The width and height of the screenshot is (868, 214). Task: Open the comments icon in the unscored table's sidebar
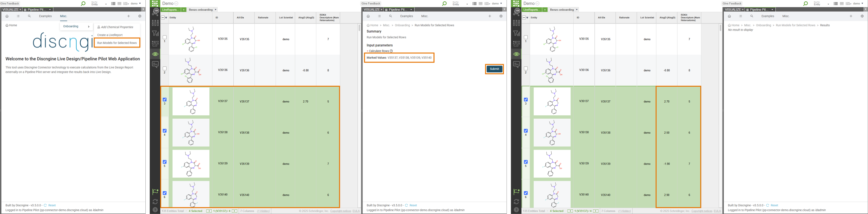155,64
